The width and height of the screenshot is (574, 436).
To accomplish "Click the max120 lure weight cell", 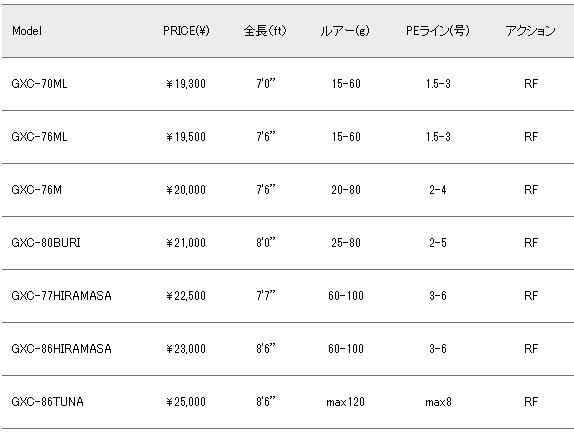I will click(346, 402).
